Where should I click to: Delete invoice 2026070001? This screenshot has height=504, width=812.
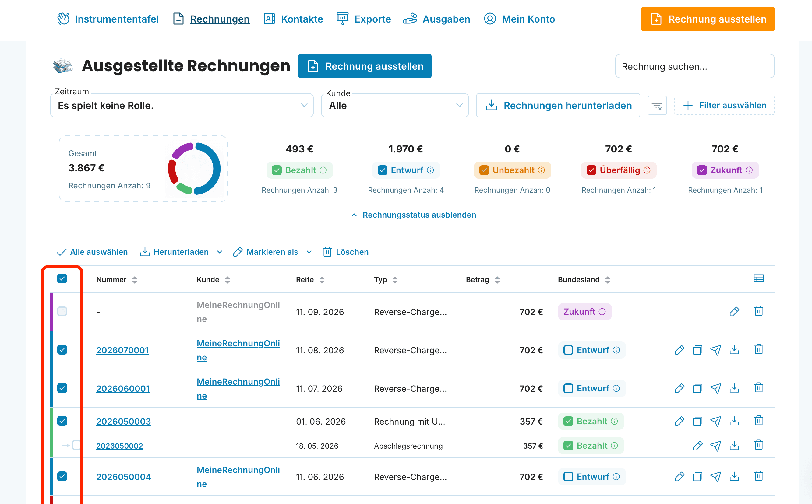[x=759, y=349]
